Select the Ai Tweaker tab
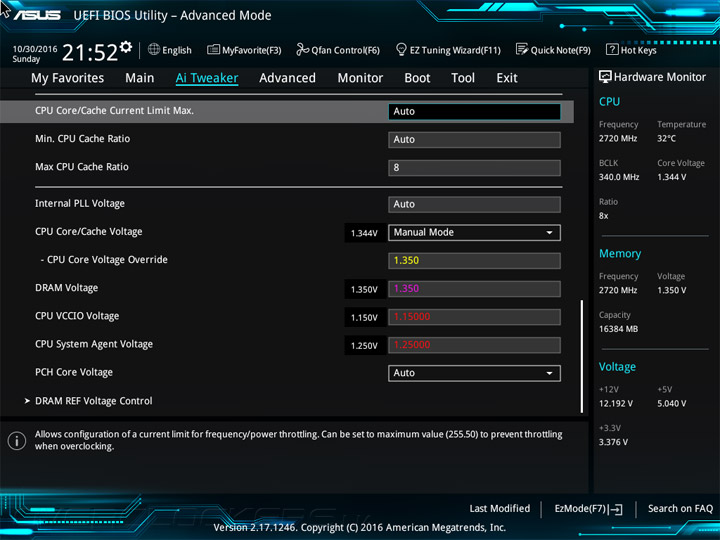This screenshot has height=540, width=720. (x=207, y=78)
